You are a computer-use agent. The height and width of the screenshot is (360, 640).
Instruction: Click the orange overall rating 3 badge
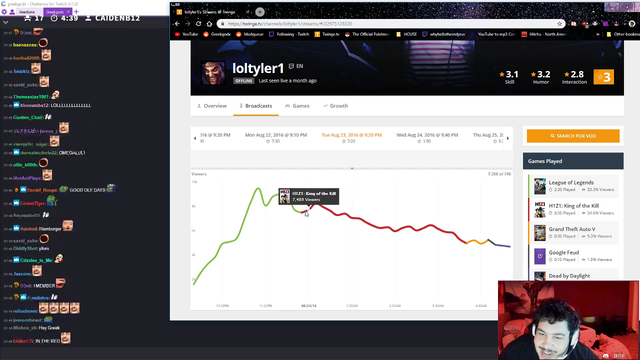click(x=604, y=77)
